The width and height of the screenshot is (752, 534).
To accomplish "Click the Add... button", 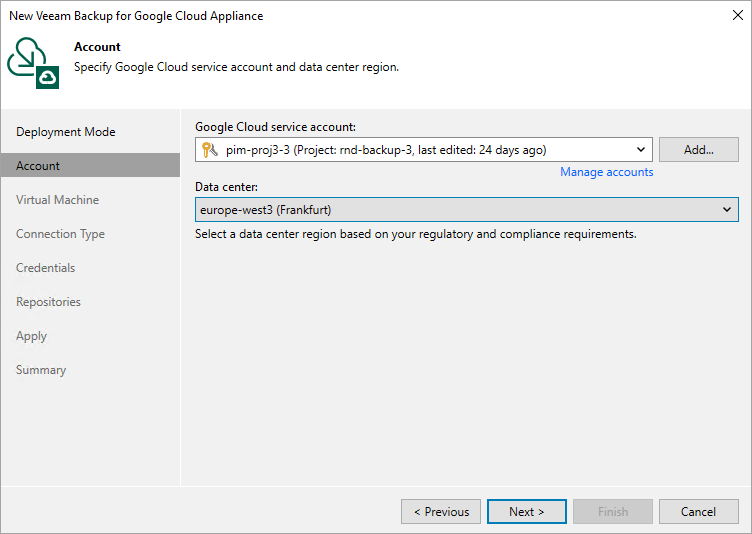I will coord(698,150).
